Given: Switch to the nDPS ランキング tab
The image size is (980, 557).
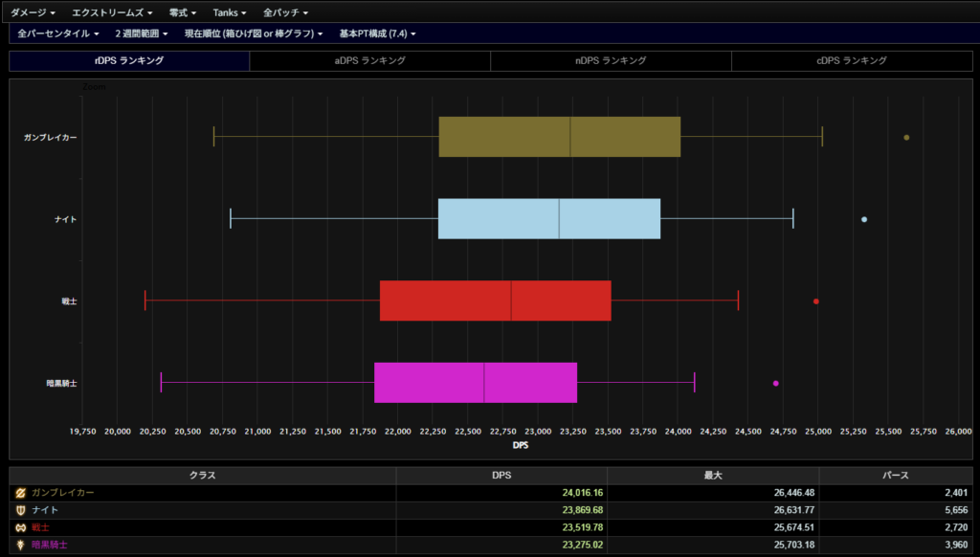Looking at the screenshot, I should pos(611,60).
